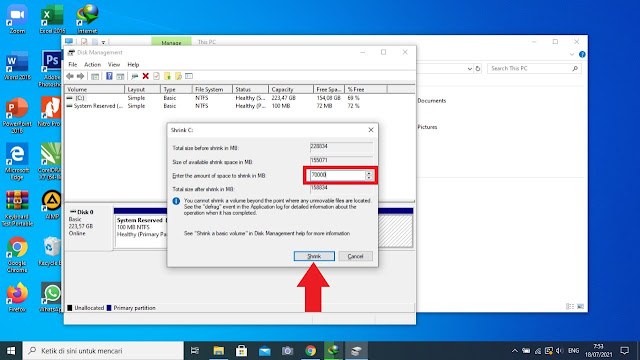Screen dimensions: 640x360
Task: Open the PowerPoint 2016 desktop shortcut
Action: tap(17, 115)
